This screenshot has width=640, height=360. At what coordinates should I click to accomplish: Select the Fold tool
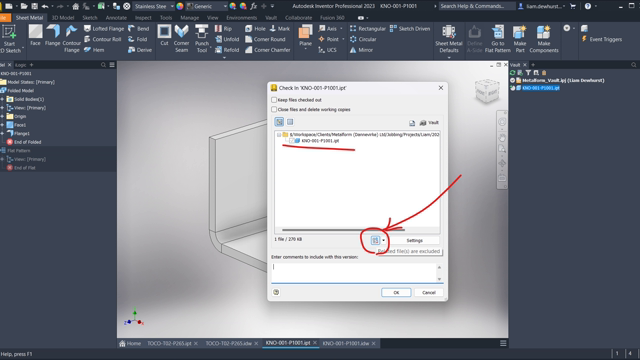click(x=138, y=39)
